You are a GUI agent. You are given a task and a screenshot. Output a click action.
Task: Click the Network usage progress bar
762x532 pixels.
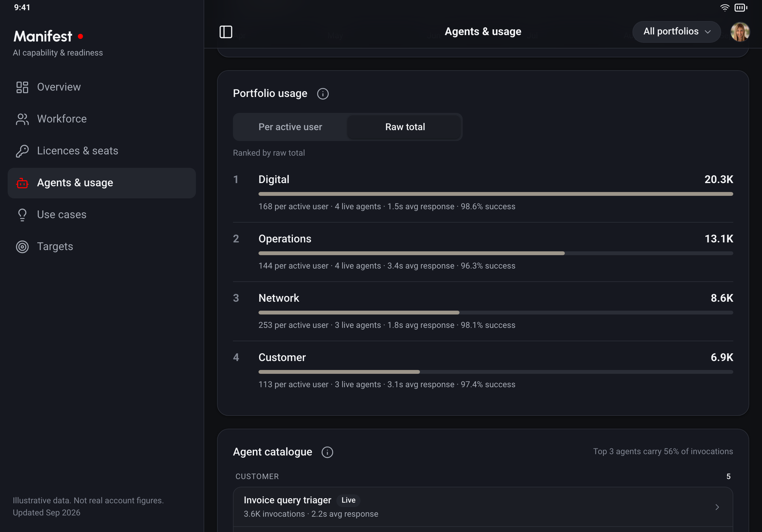[496, 313]
